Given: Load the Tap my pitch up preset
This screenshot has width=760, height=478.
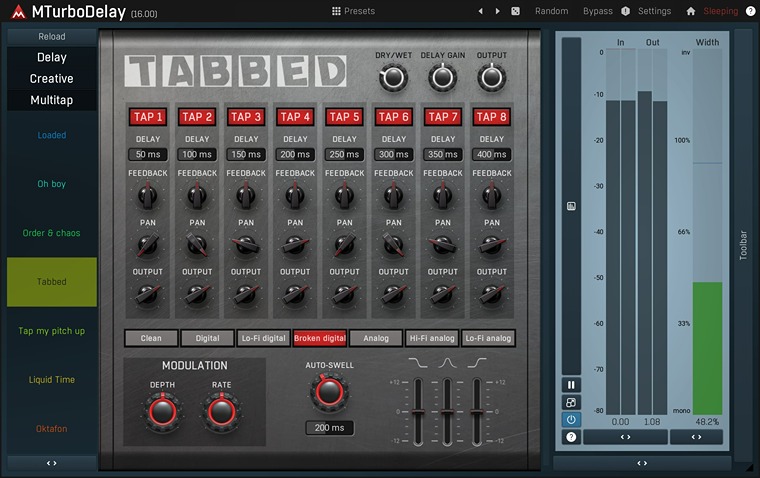Looking at the screenshot, I should coord(52,331).
